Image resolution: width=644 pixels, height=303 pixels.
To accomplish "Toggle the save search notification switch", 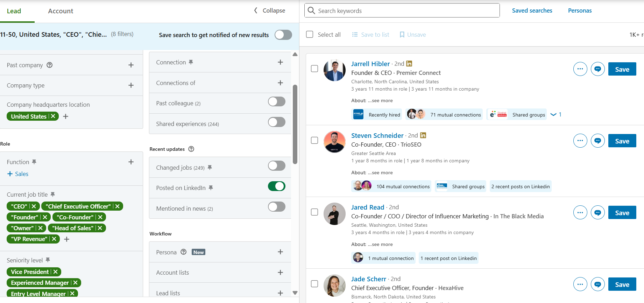I will tap(283, 35).
